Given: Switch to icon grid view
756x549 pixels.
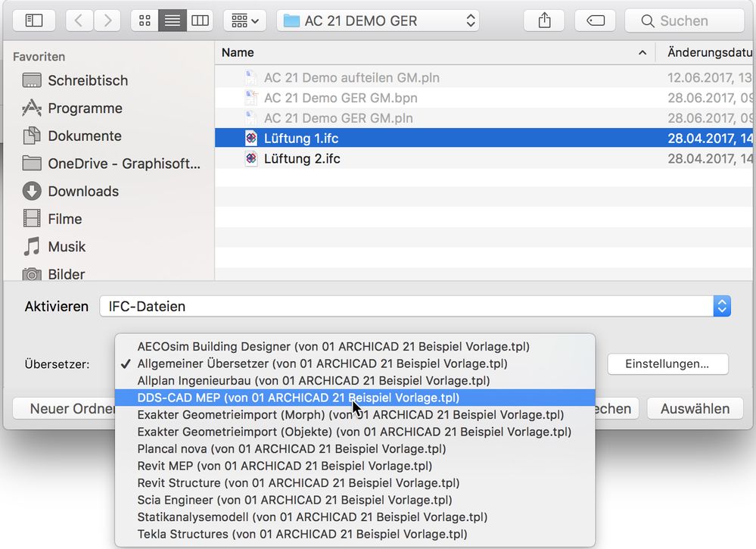Looking at the screenshot, I should [x=145, y=20].
